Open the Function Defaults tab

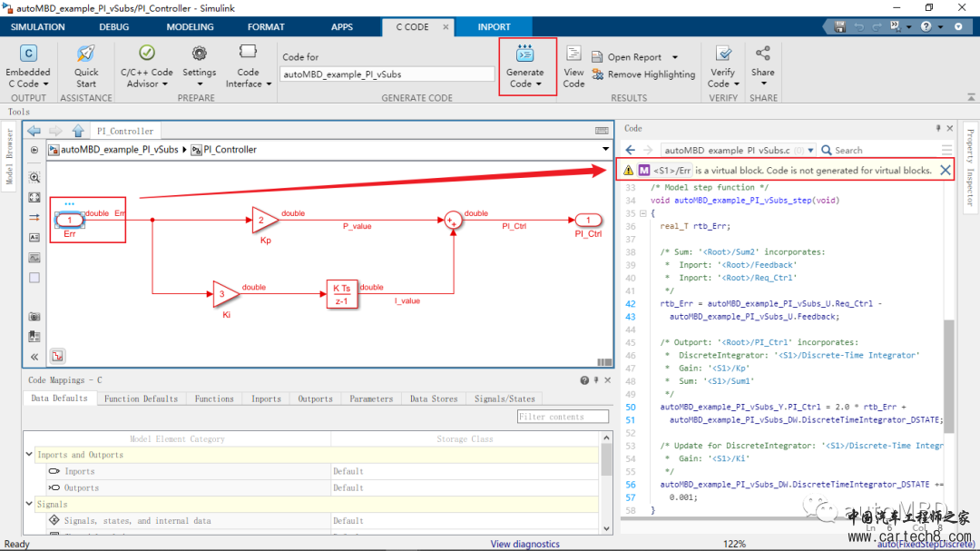141,398
